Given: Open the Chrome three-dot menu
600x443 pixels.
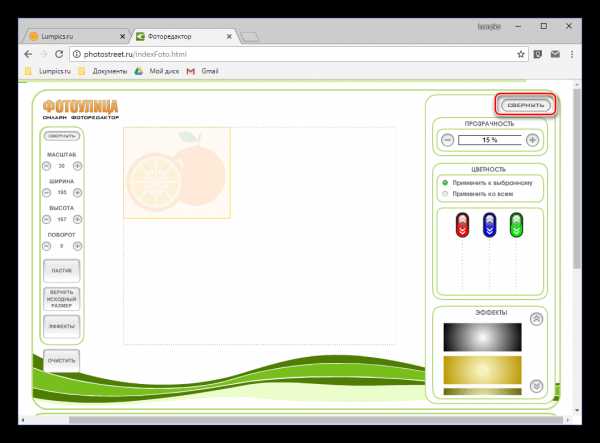Looking at the screenshot, I should click(x=570, y=54).
